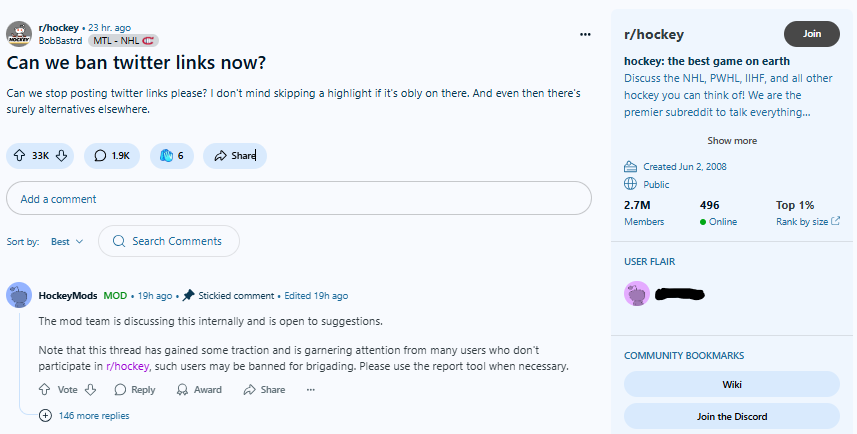Upvote the post about banning twitter links
Image resolution: width=857 pixels, height=434 pixels.
click(20, 156)
